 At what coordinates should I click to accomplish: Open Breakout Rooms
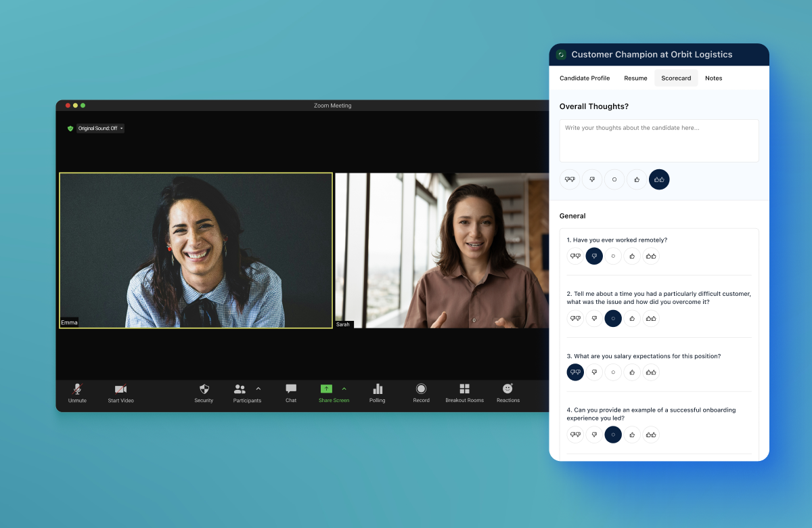[464, 389]
